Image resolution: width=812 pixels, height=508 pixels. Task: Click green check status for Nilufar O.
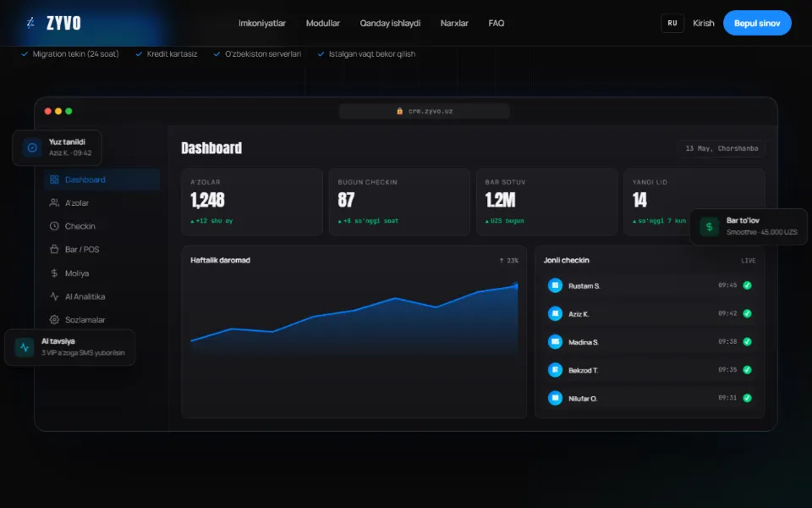pos(747,398)
